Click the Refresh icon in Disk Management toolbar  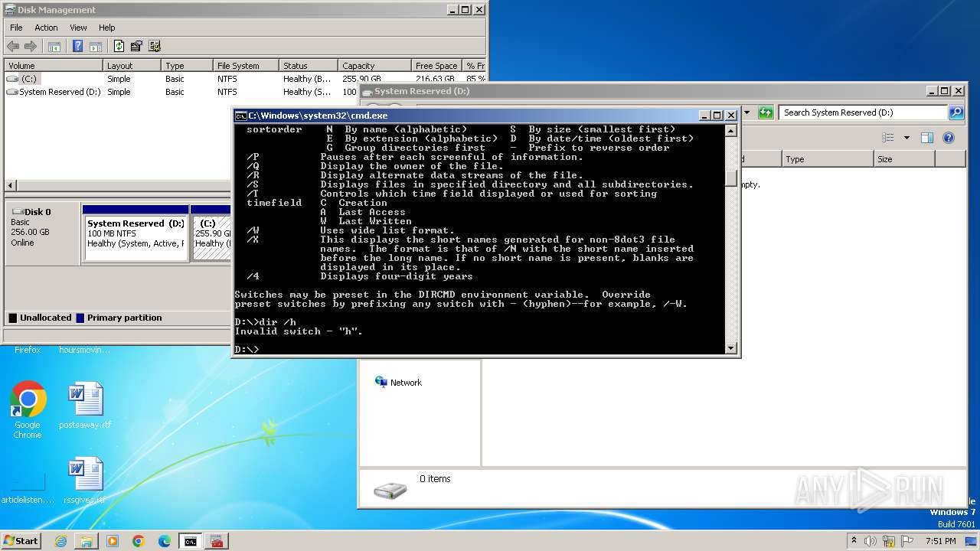point(119,47)
